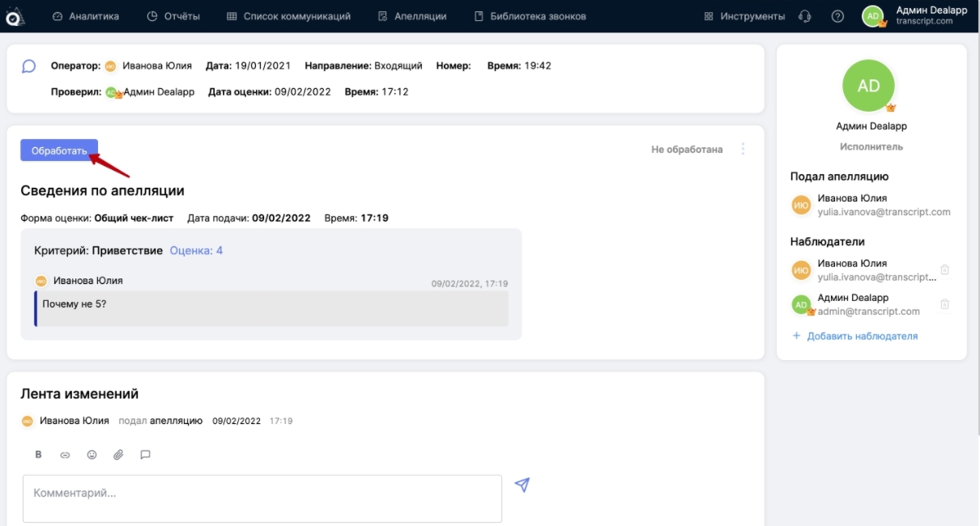This screenshot has height=526, width=980.
Task: Open the Админ Dealapp profile menu in the header
Action: pos(897,16)
